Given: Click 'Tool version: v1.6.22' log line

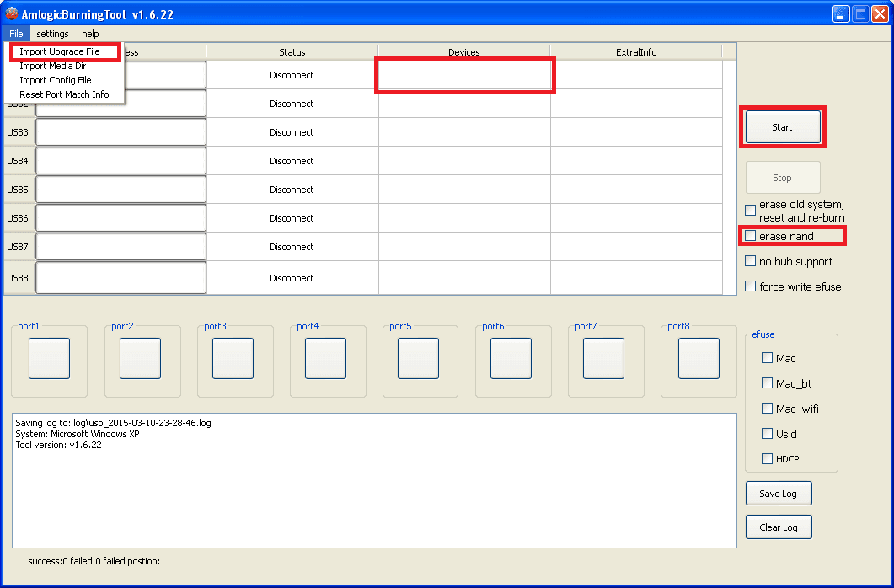Looking at the screenshot, I should (59, 445).
